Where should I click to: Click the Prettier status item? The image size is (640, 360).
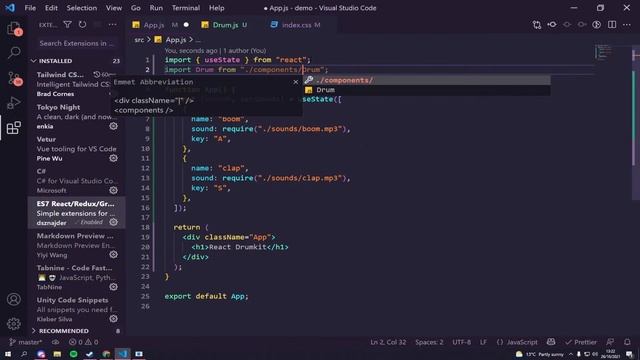581,342
